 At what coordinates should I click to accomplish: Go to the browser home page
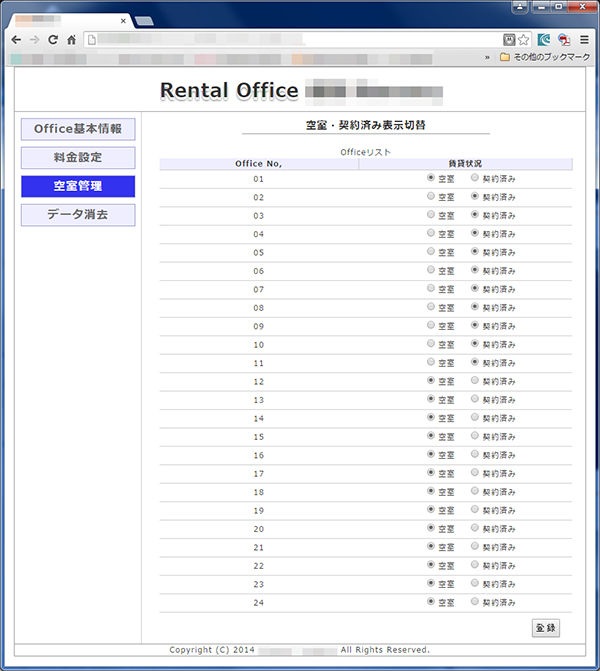72,40
